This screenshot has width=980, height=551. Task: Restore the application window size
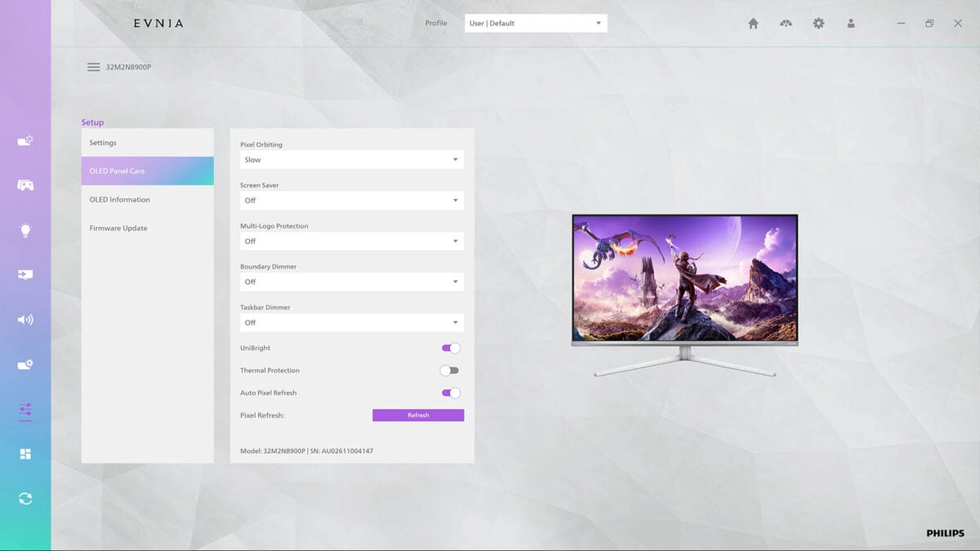tap(929, 24)
